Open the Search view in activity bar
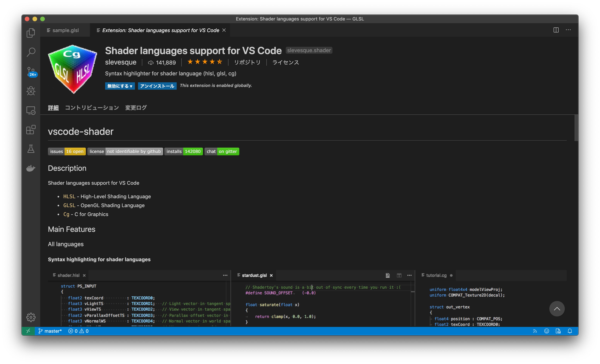Viewport: 600px width, 364px height. 31,52
